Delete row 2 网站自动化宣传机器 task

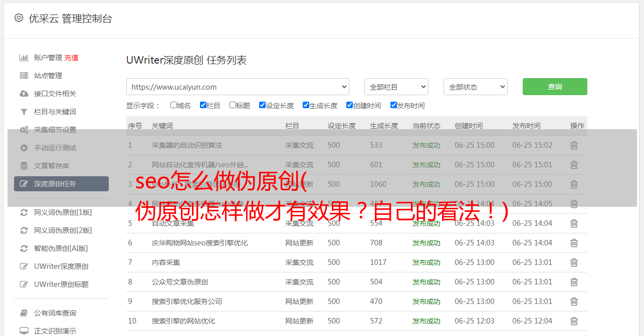click(x=574, y=165)
